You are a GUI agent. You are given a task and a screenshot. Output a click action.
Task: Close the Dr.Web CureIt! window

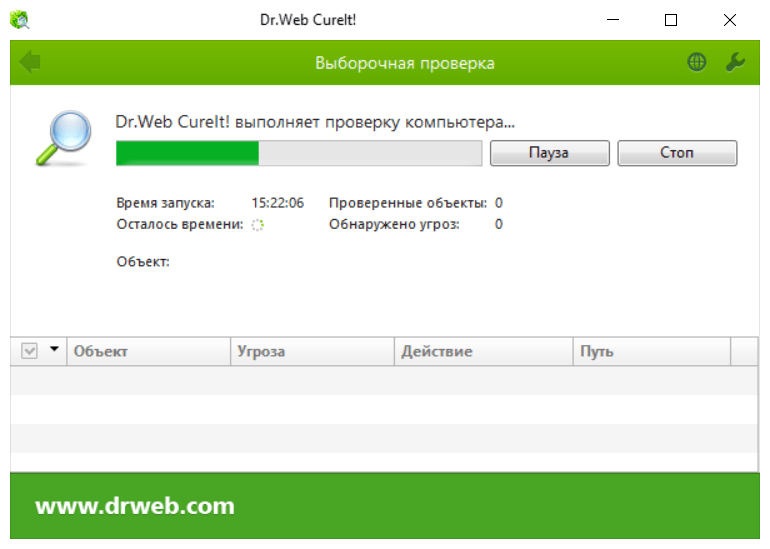point(730,20)
